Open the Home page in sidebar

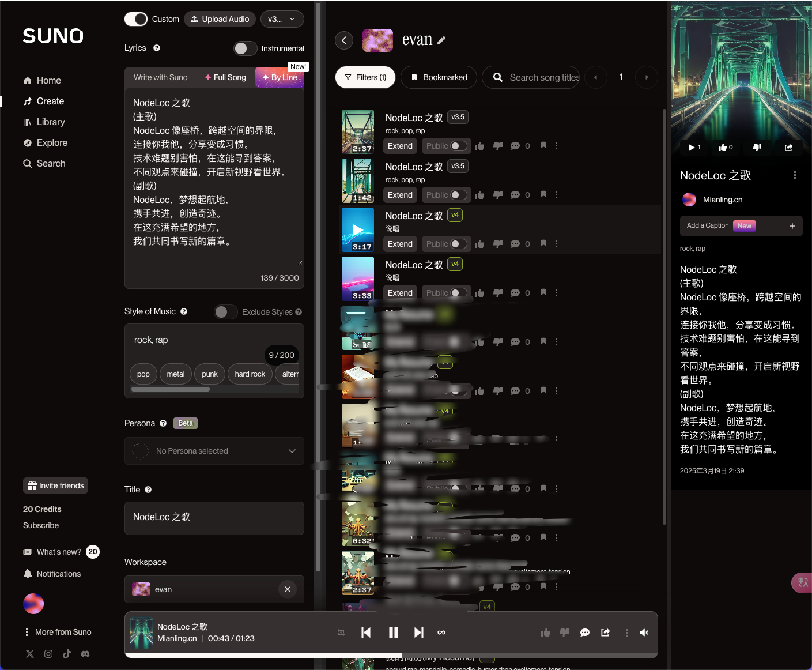pos(42,81)
